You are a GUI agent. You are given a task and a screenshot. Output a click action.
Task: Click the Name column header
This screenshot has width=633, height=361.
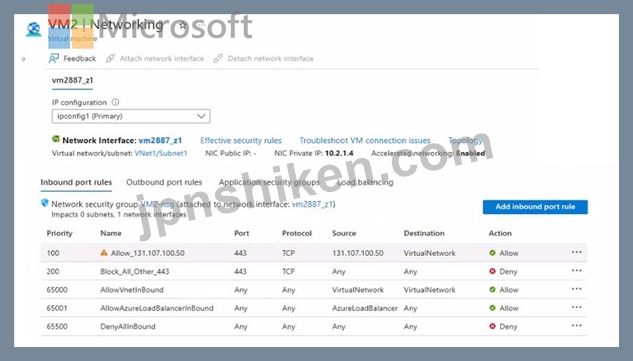[111, 233]
